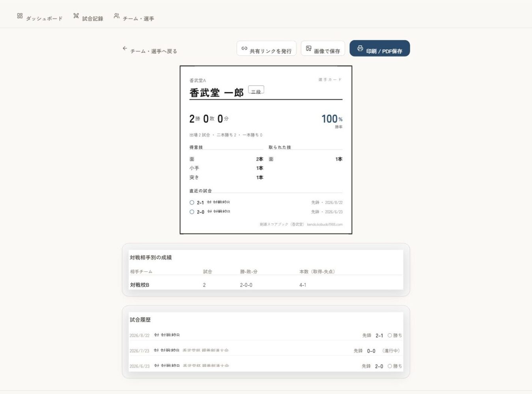The height and width of the screenshot is (394, 532).
Task: Click the left arrow back icon
Action: click(125, 48)
